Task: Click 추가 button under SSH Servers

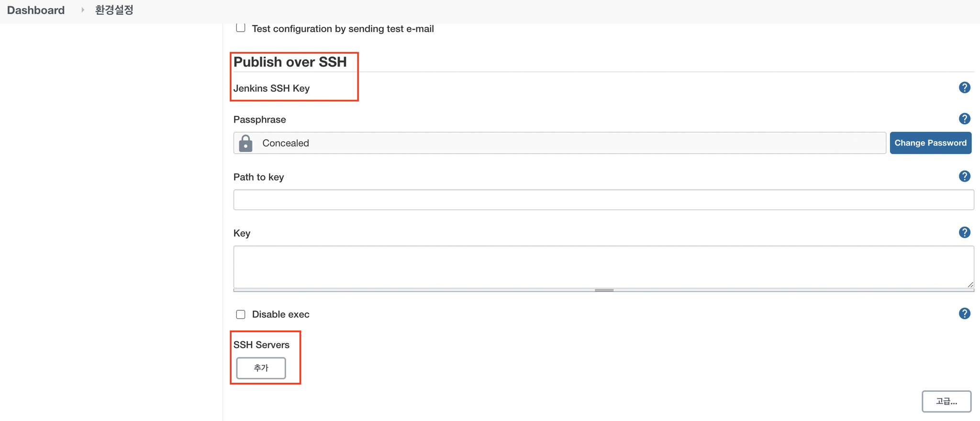Action: pyautogui.click(x=261, y=368)
